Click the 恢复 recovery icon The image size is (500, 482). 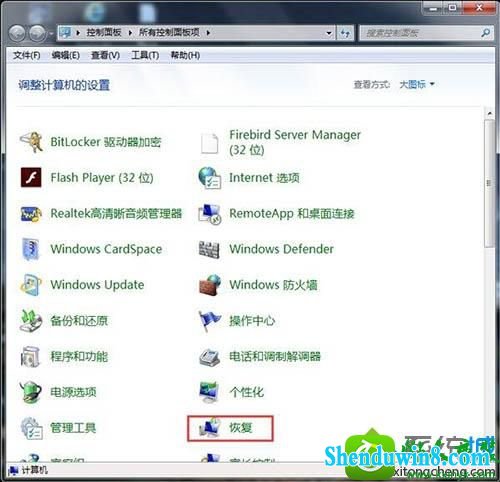click(209, 428)
